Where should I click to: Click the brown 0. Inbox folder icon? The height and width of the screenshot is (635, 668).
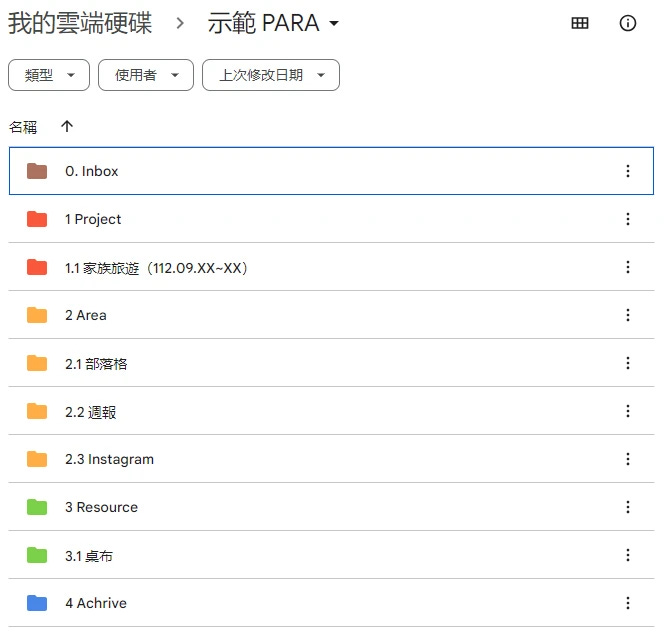coord(37,171)
